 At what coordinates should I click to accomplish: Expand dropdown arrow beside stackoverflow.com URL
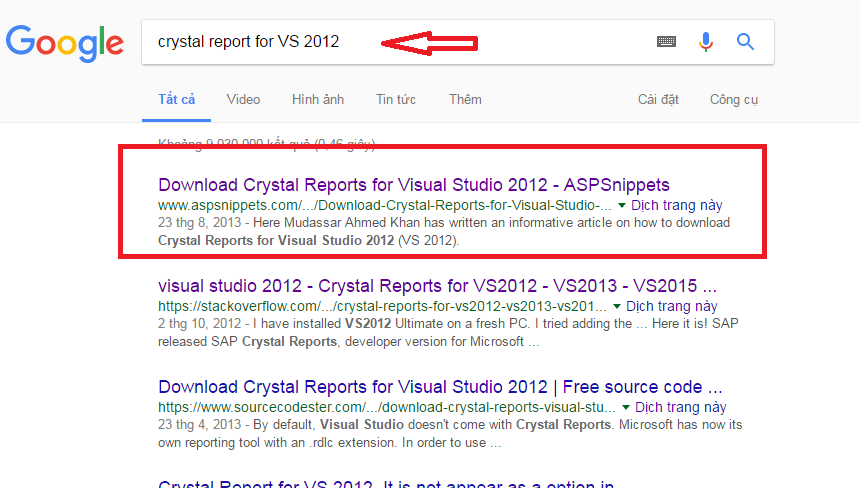click(616, 307)
